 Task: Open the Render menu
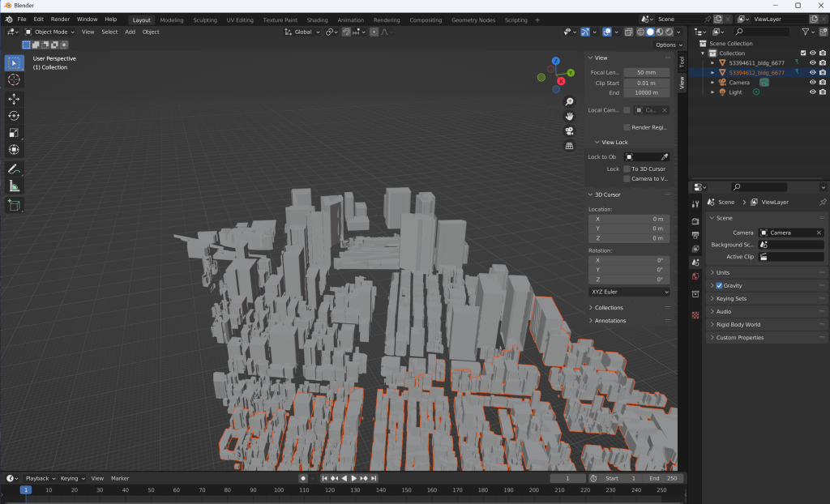pyautogui.click(x=60, y=19)
